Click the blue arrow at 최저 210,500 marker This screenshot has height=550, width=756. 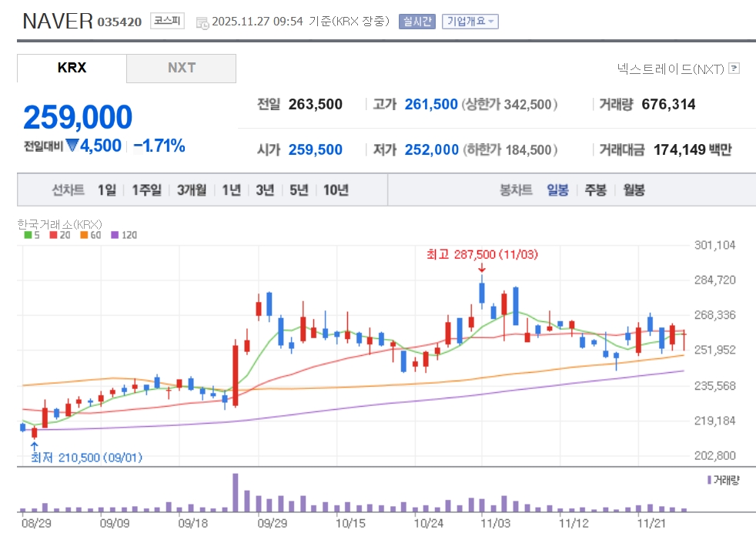[x=34, y=444]
